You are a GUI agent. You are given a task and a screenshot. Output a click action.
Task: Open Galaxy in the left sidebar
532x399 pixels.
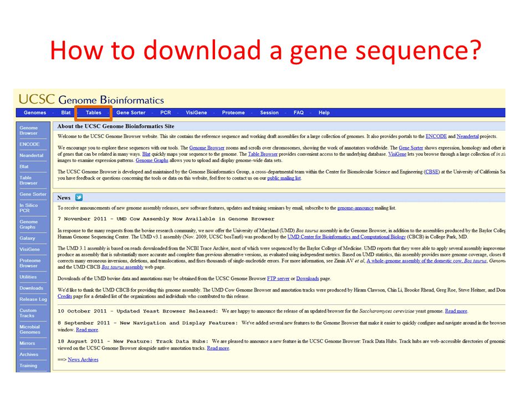point(28,238)
